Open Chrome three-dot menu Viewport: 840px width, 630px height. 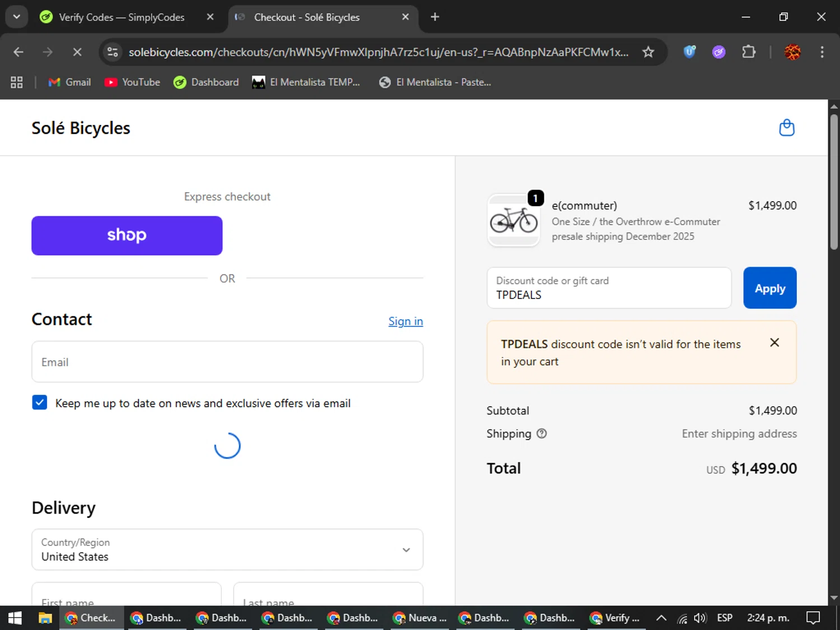point(822,52)
